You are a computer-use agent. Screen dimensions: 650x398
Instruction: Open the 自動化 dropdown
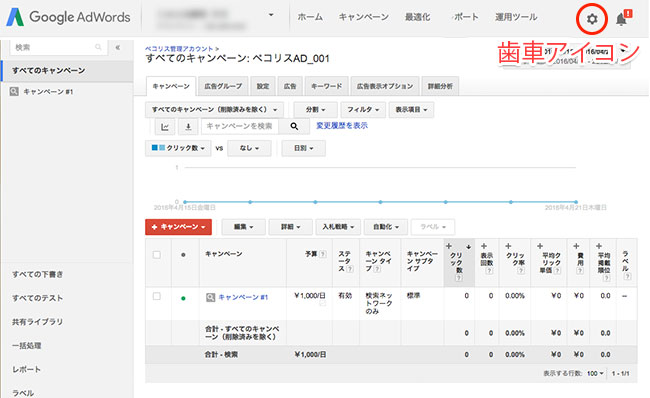[386, 227]
